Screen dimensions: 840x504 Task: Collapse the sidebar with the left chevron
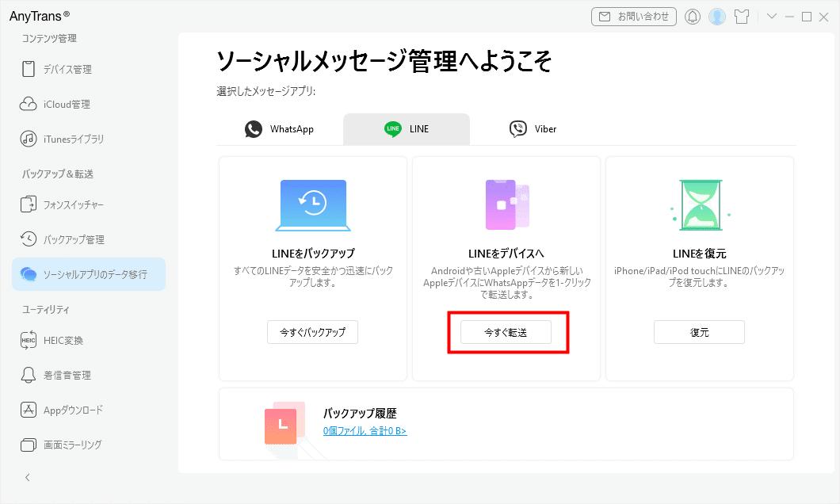pos(27,477)
